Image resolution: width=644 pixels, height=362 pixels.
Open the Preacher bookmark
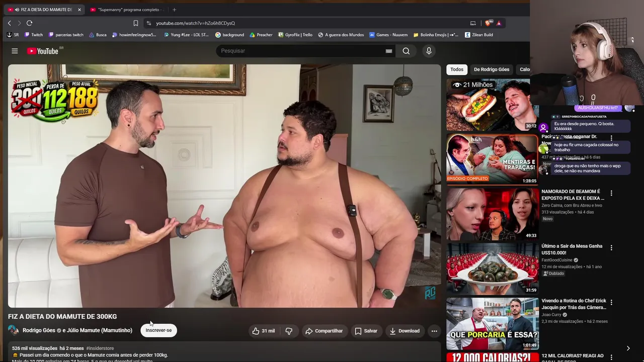pyautogui.click(x=261, y=35)
